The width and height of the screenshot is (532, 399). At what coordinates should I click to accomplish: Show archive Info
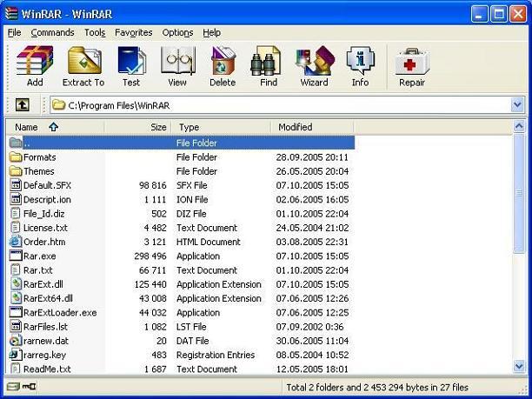click(x=361, y=61)
